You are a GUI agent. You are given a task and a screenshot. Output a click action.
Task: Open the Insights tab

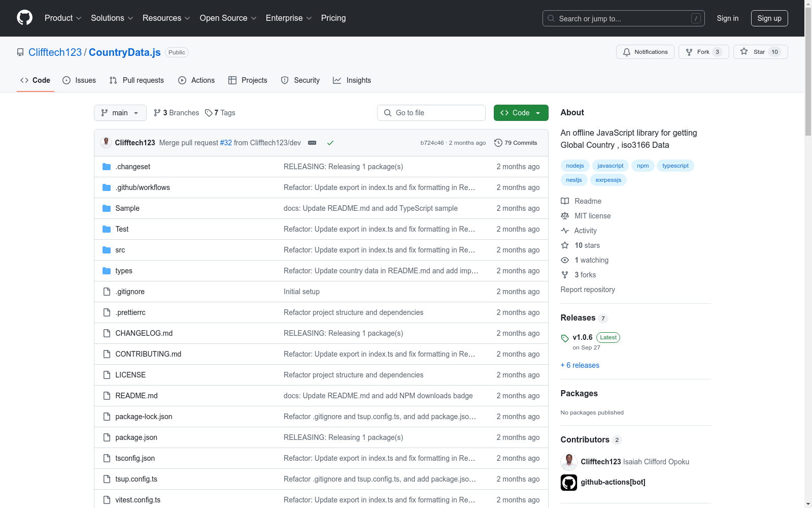352,80
